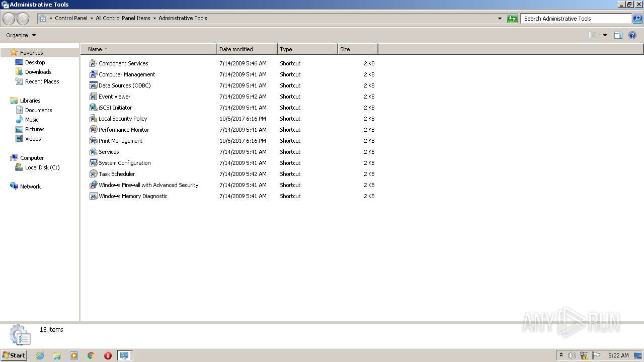Open the Organize dropdown menu
Image resolution: width=644 pixels, height=362 pixels.
coord(21,35)
